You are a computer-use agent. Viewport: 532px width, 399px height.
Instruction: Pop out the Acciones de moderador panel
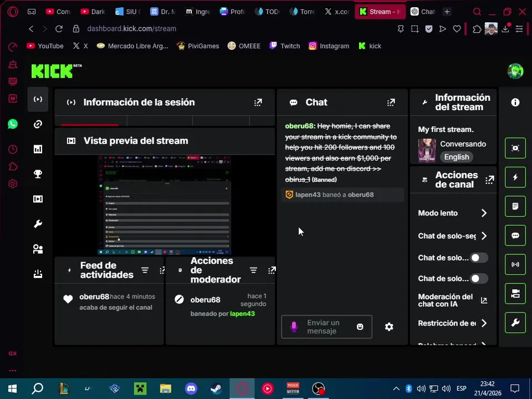coord(272,270)
